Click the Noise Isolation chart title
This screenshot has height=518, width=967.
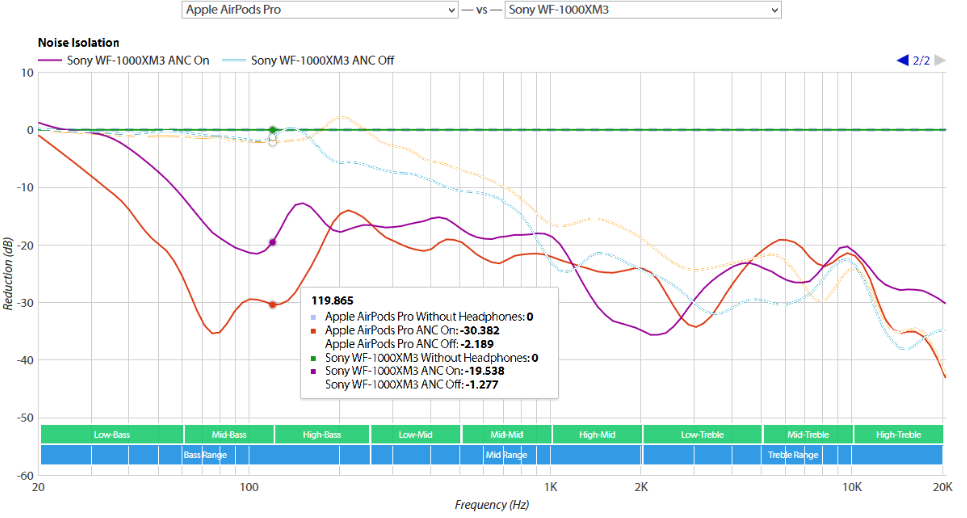[78, 43]
